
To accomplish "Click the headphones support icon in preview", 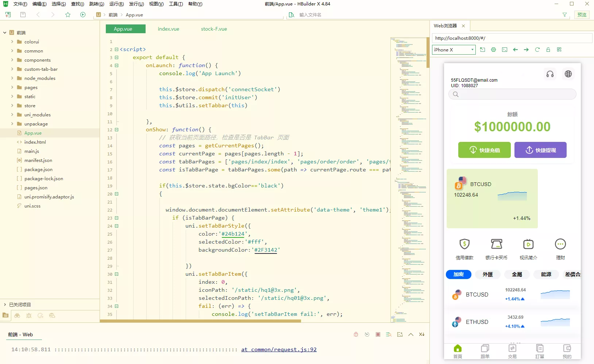I will 550,74.
